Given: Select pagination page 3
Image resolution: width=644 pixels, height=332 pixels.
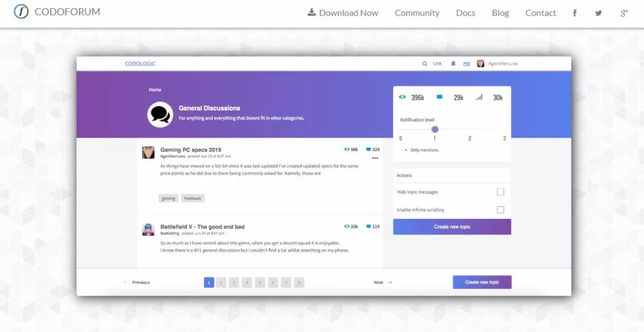Looking at the screenshot, I should pyautogui.click(x=234, y=283).
